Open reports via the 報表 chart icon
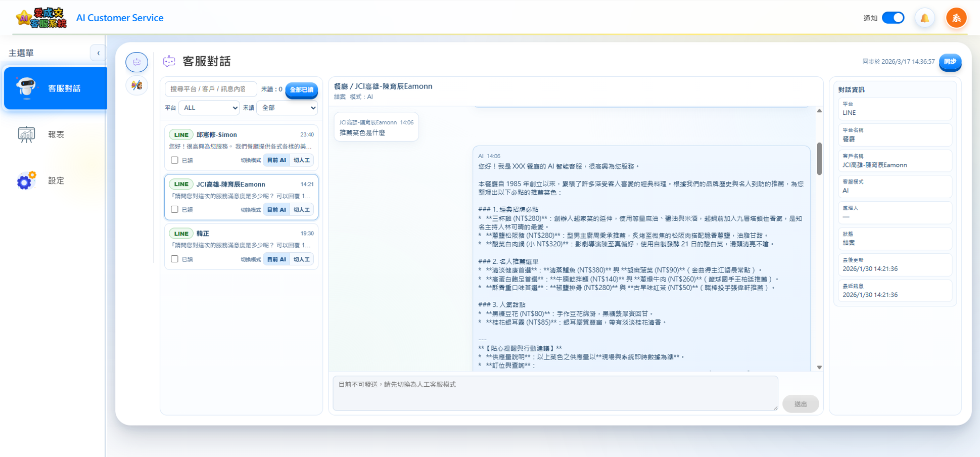This screenshot has width=980, height=457. point(26,133)
